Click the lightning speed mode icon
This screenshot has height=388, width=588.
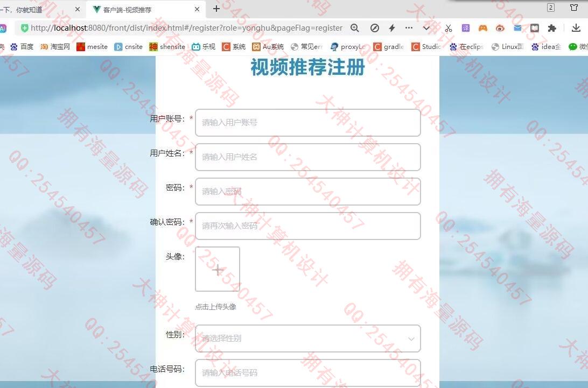[392, 28]
